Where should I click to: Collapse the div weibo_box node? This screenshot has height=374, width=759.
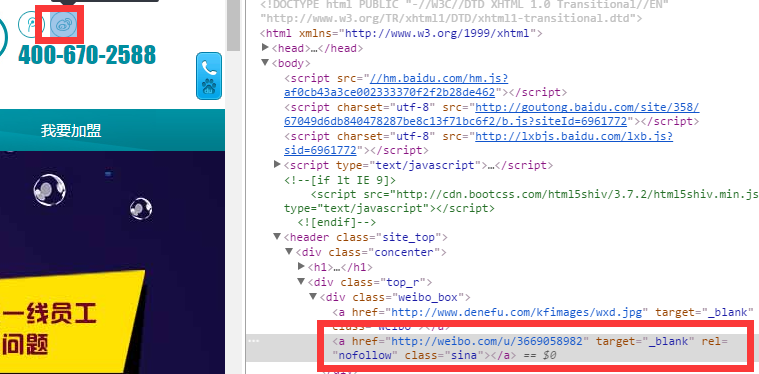click(313, 296)
